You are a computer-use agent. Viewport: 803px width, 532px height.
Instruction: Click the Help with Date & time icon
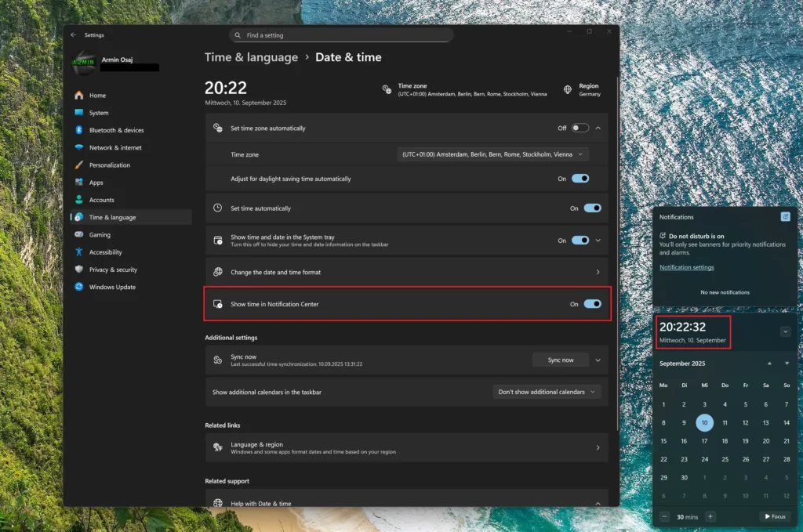[x=218, y=503]
